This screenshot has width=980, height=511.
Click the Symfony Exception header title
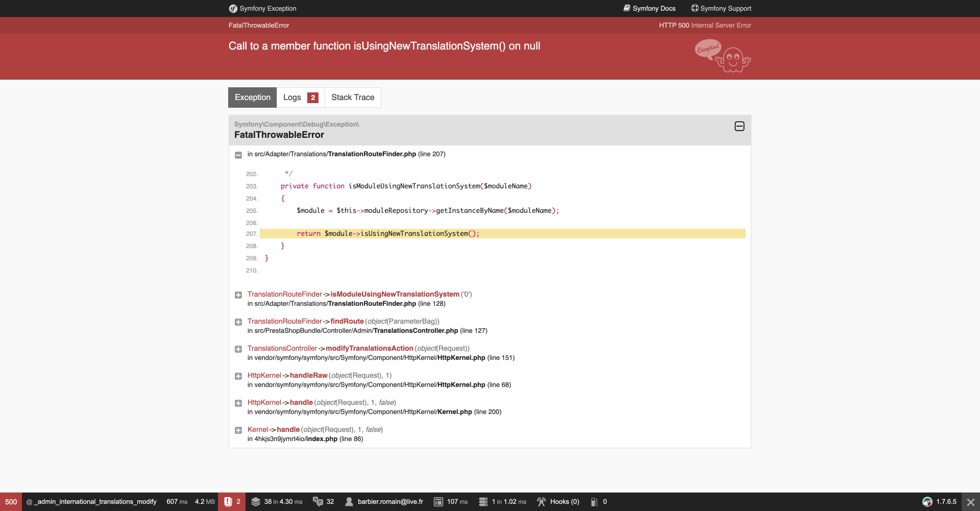pos(268,9)
